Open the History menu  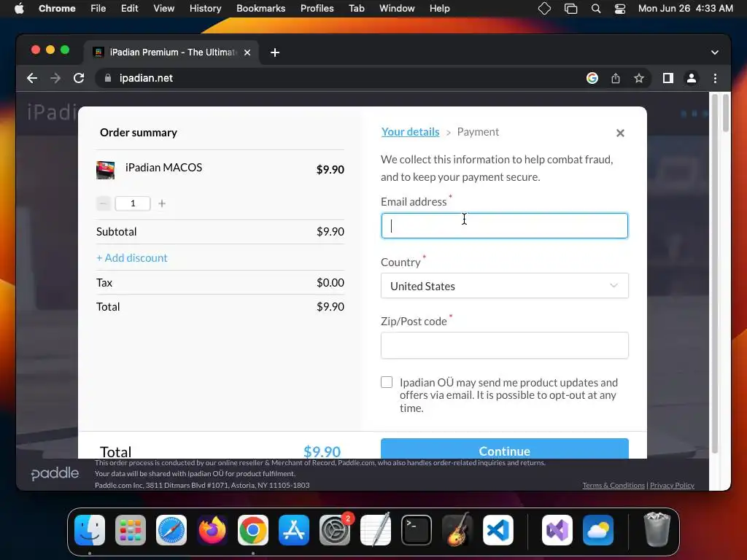coord(205,9)
